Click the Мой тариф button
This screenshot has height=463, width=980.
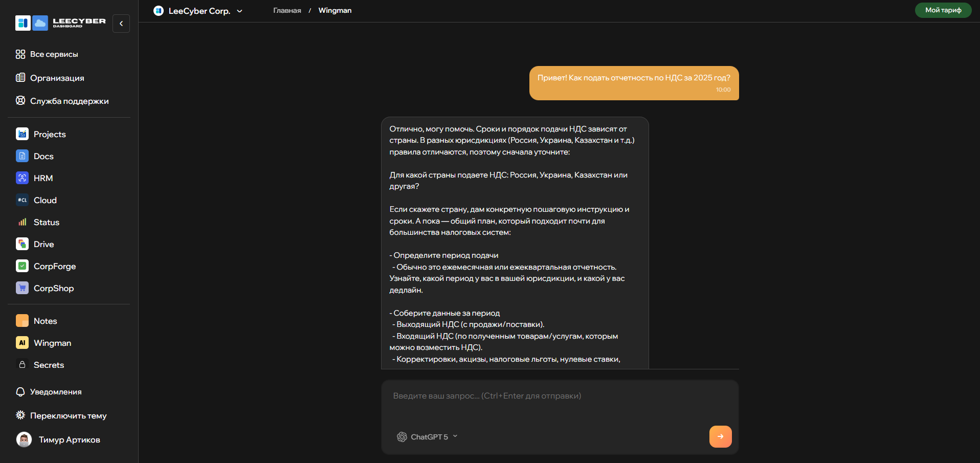click(x=943, y=10)
